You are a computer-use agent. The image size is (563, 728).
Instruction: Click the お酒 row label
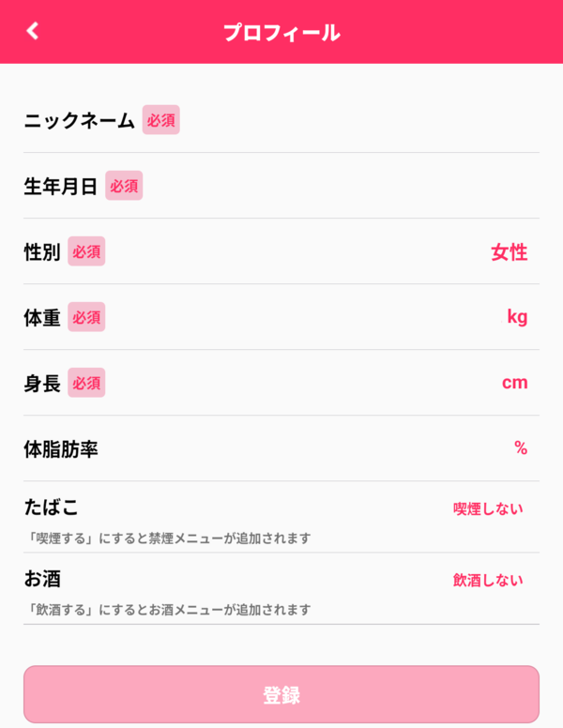tap(42, 579)
